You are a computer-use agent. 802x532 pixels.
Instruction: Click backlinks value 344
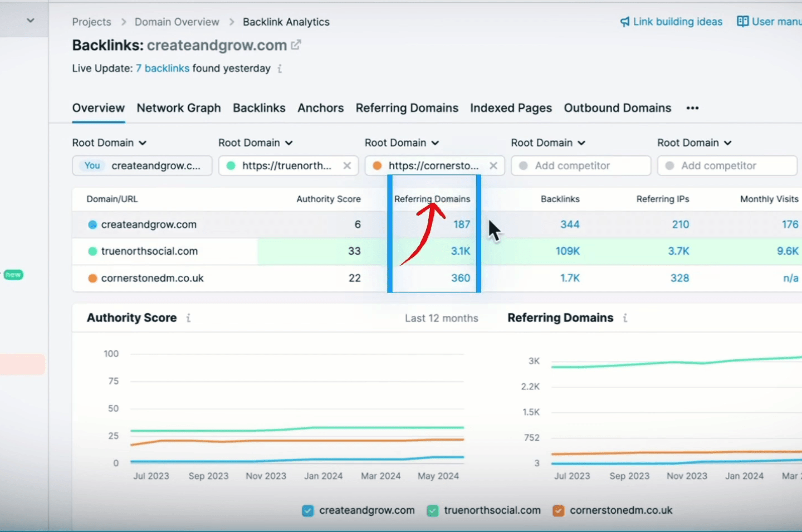[x=570, y=224]
